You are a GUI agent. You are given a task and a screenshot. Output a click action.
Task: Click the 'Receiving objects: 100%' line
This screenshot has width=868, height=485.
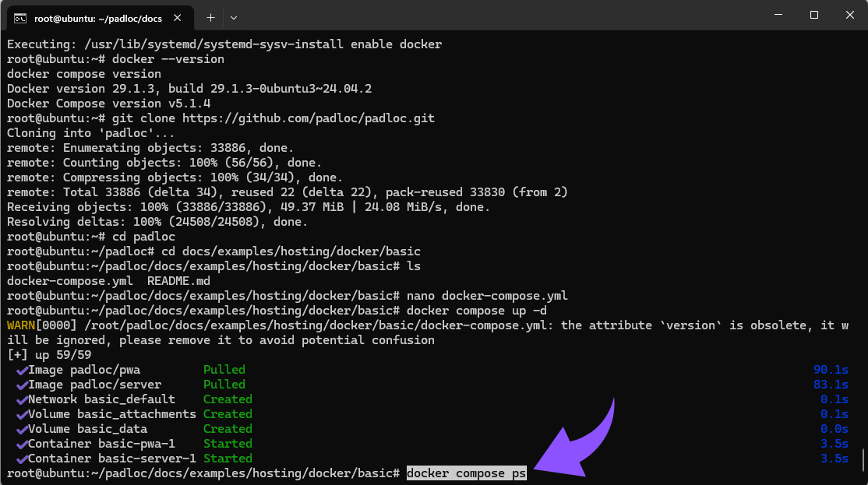point(249,207)
